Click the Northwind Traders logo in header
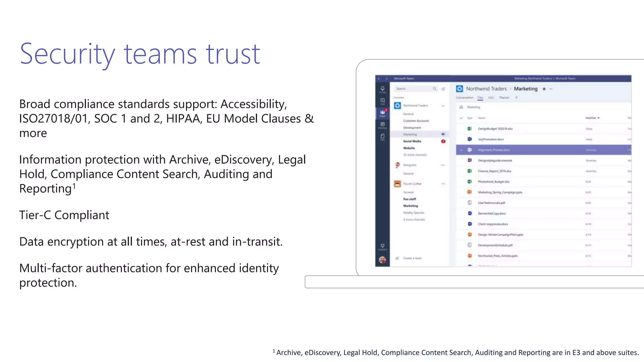This screenshot has height=362, width=644. (459, 89)
